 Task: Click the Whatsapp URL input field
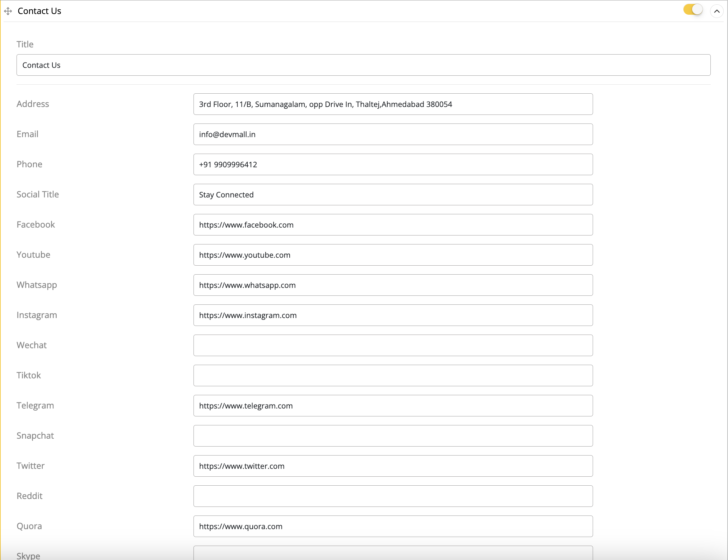point(393,285)
